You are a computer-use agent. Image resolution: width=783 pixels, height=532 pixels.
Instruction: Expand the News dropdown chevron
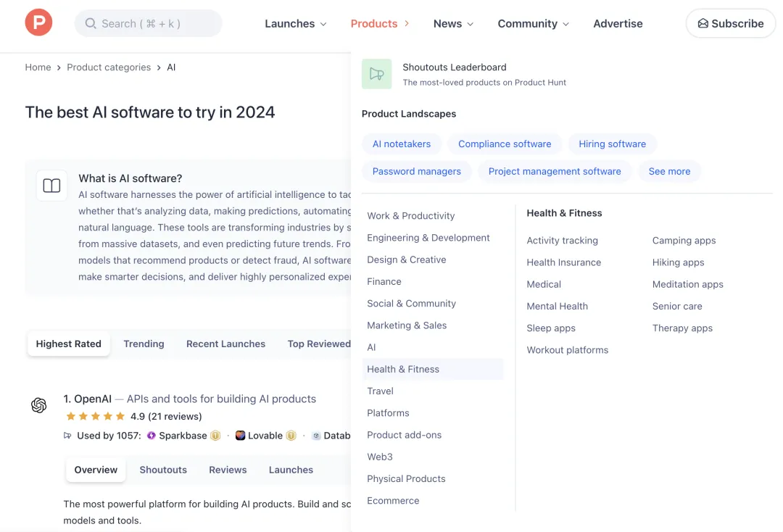470,24
